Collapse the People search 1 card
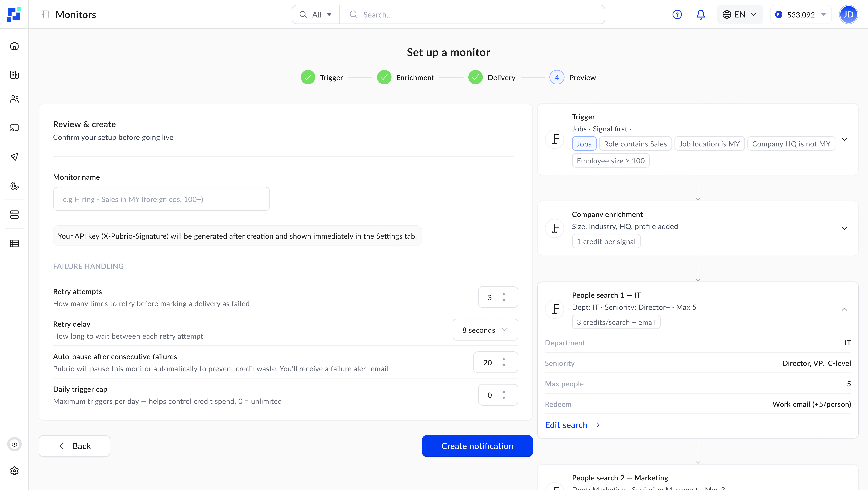 844,309
